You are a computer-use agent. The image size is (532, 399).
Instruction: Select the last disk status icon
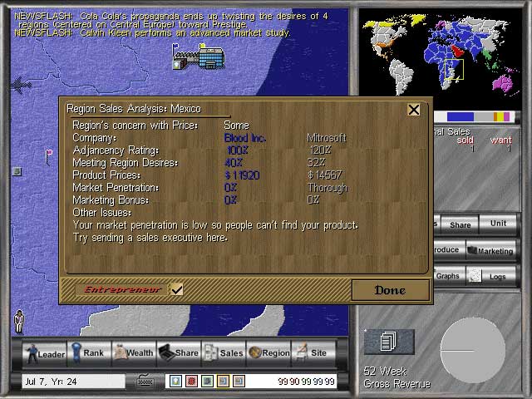pyautogui.click(x=239, y=381)
